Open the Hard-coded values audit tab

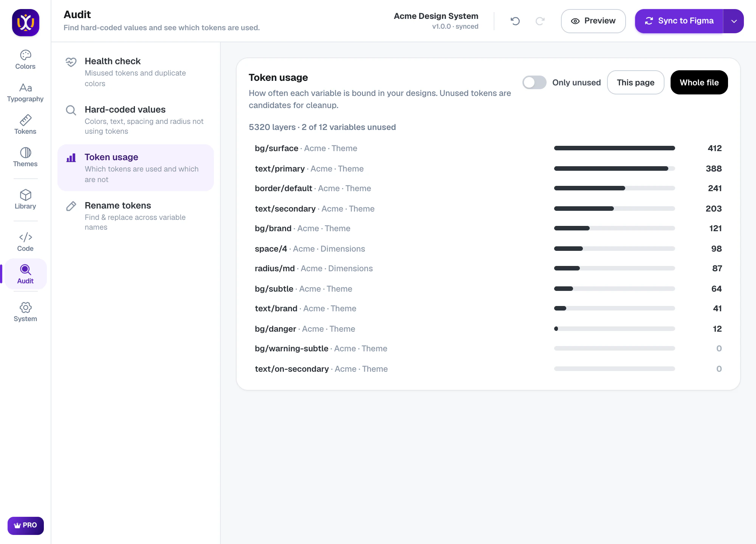[x=136, y=120]
